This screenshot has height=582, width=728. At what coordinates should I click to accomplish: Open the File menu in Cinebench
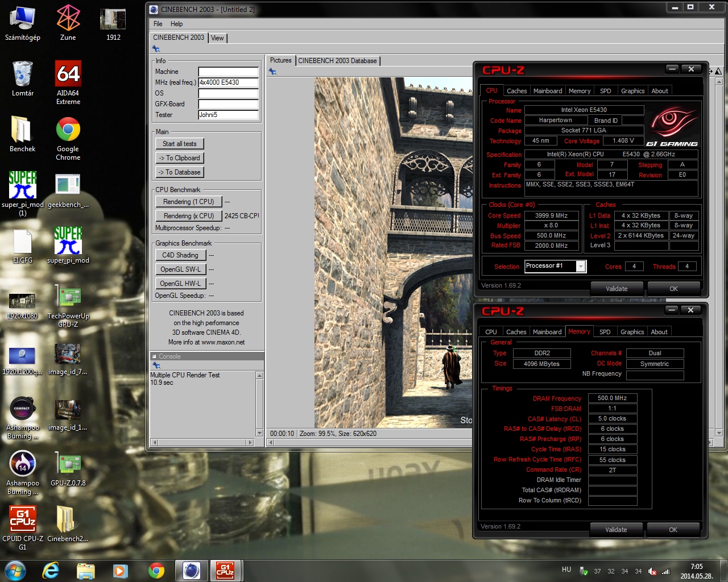click(158, 24)
